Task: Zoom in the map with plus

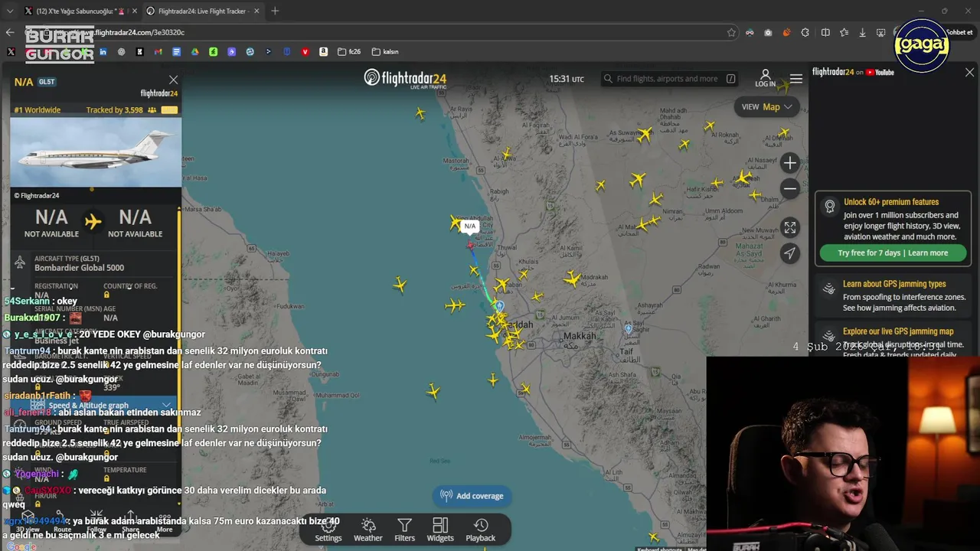Action: pyautogui.click(x=790, y=163)
